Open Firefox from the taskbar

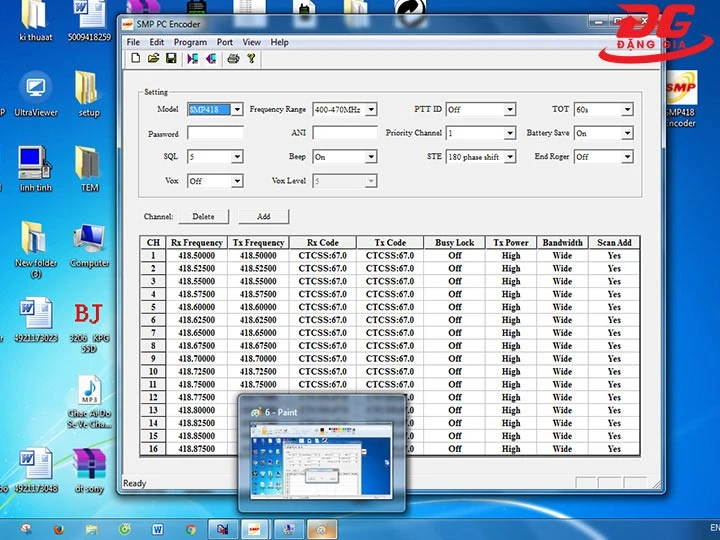(58, 528)
